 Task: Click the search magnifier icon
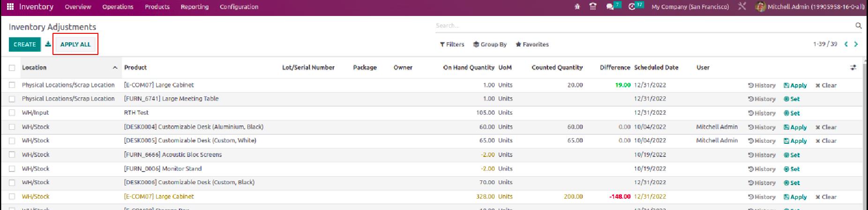click(x=858, y=26)
